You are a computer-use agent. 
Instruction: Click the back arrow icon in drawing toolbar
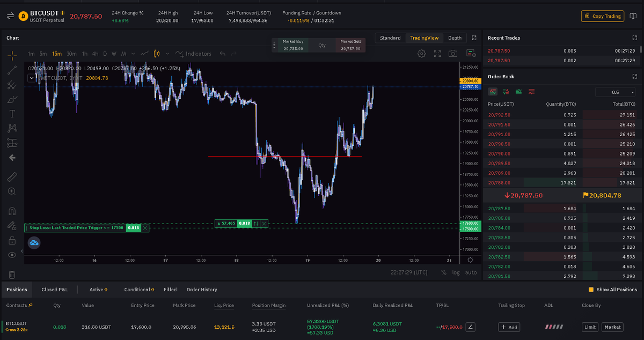[12, 158]
